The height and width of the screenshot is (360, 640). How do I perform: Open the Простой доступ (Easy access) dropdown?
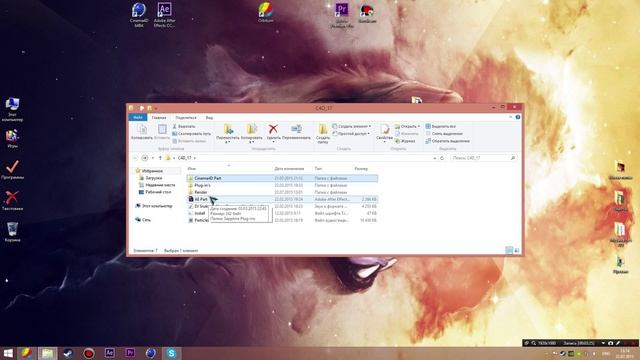click(x=351, y=134)
